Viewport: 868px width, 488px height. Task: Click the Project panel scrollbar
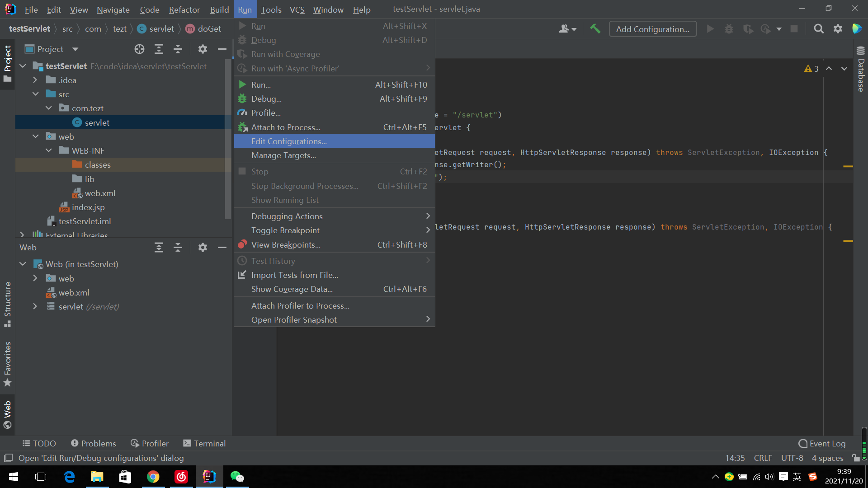click(x=228, y=140)
